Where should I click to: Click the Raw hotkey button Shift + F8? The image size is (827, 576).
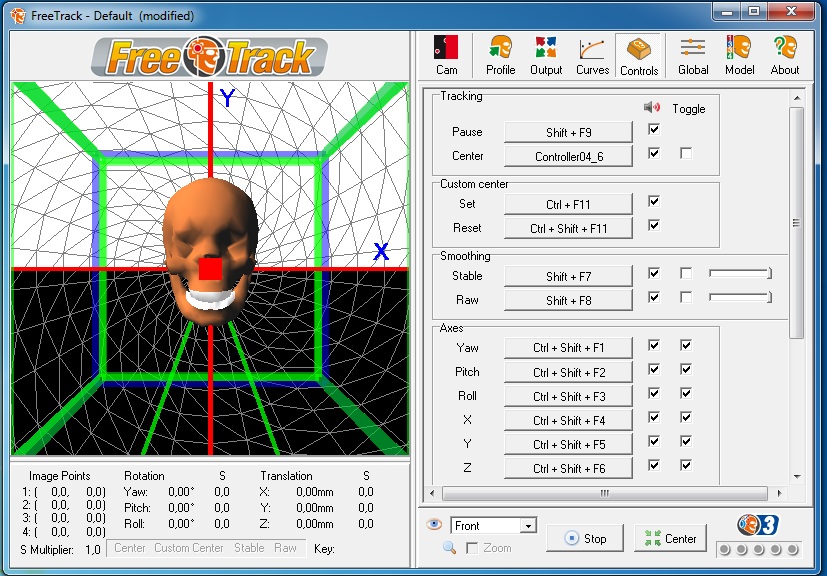click(x=568, y=300)
